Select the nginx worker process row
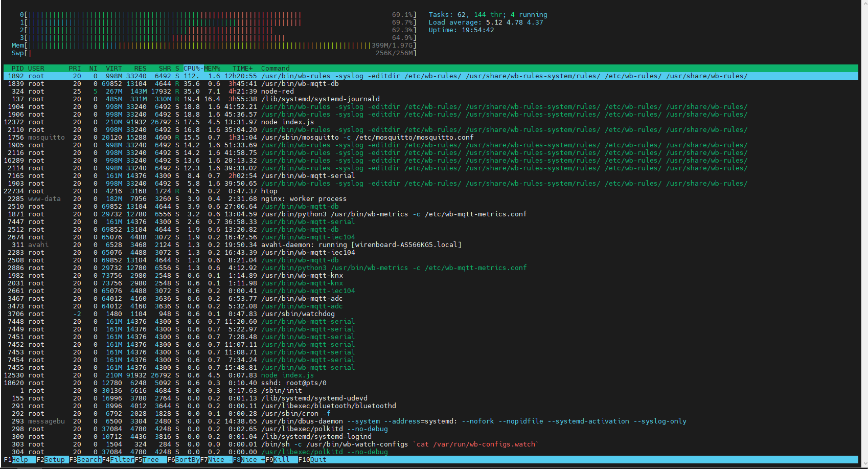 pos(431,199)
